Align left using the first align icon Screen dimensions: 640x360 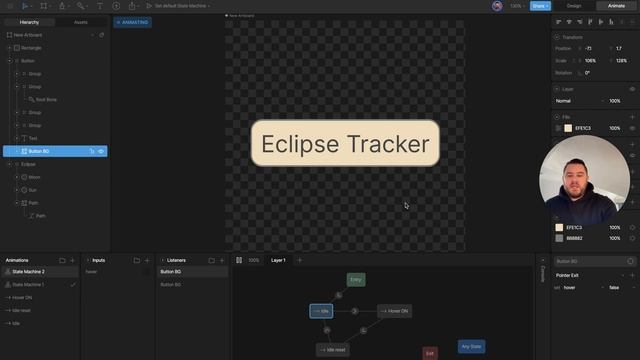tap(558, 22)
